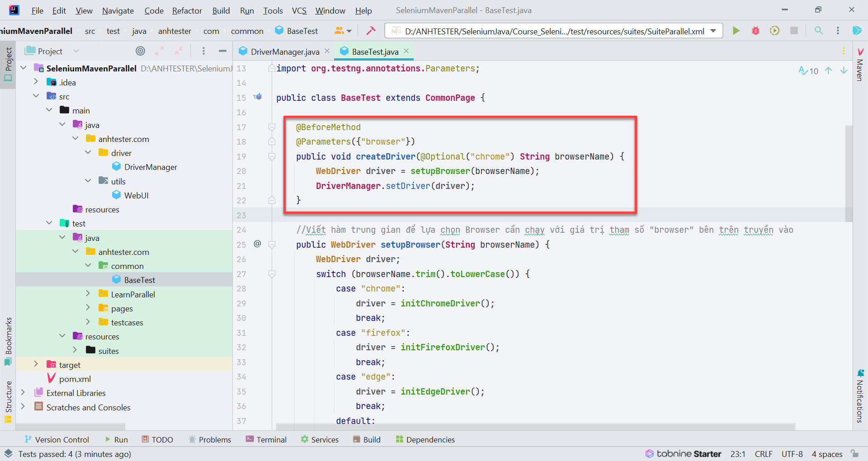868x461 pixels.
Task: Fold the switch block at line 27
Action: click(x=272, y=274)
